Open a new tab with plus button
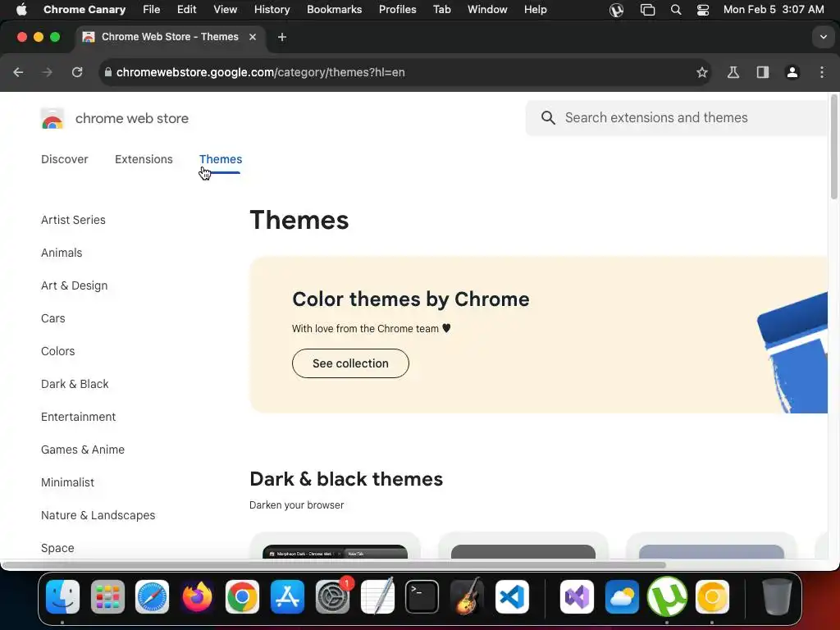This screenshot has height=630, width=840. (282, 37)
